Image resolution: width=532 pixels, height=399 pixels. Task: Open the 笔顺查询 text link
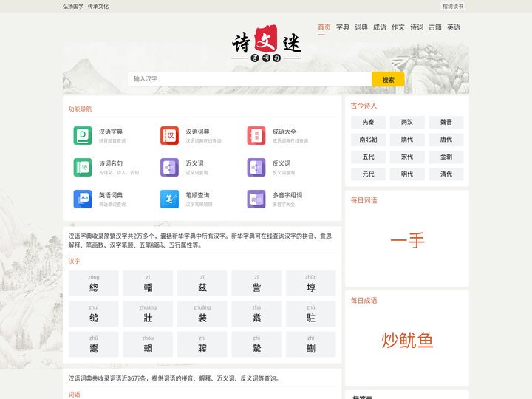[197, 195]
